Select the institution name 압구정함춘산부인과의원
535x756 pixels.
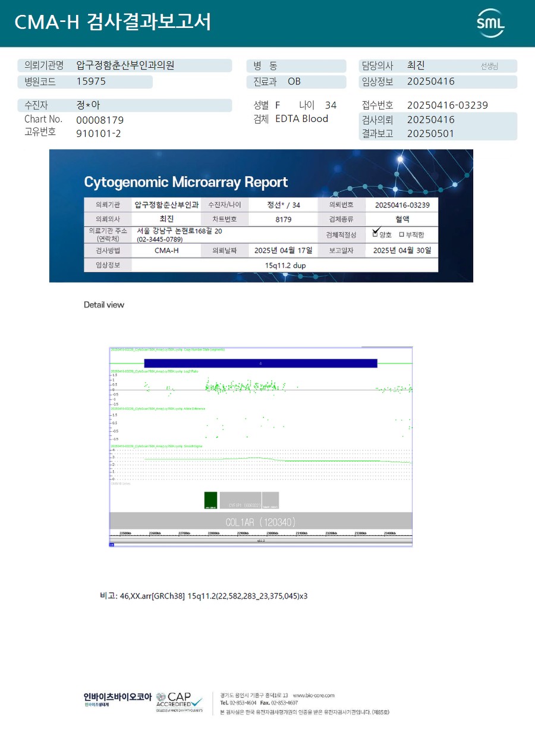coord(125,65)
